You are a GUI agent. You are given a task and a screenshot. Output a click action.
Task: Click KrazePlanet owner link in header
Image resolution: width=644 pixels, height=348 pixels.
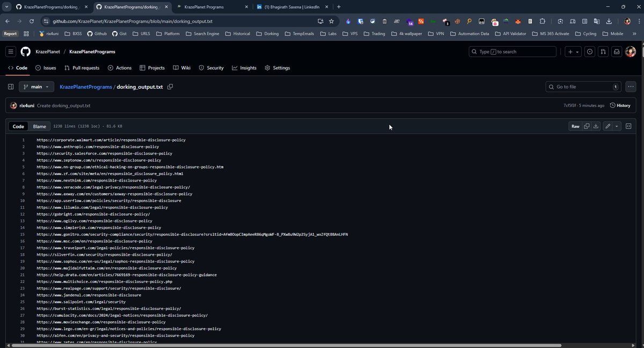click(48, 52)
